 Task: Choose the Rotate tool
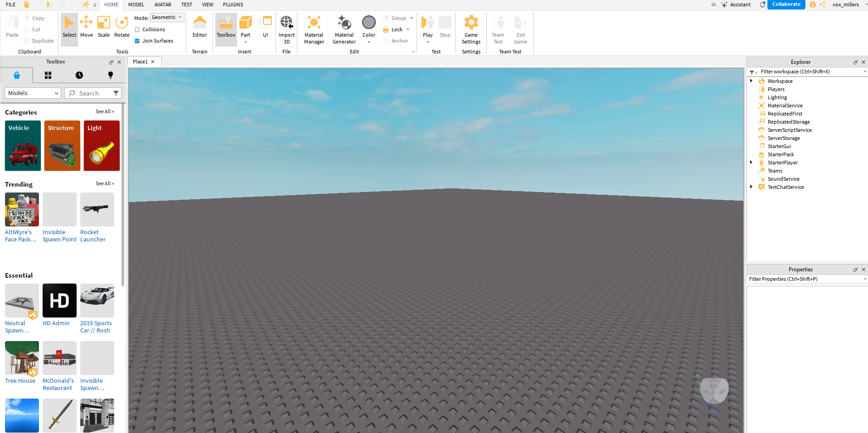(121, 27)
